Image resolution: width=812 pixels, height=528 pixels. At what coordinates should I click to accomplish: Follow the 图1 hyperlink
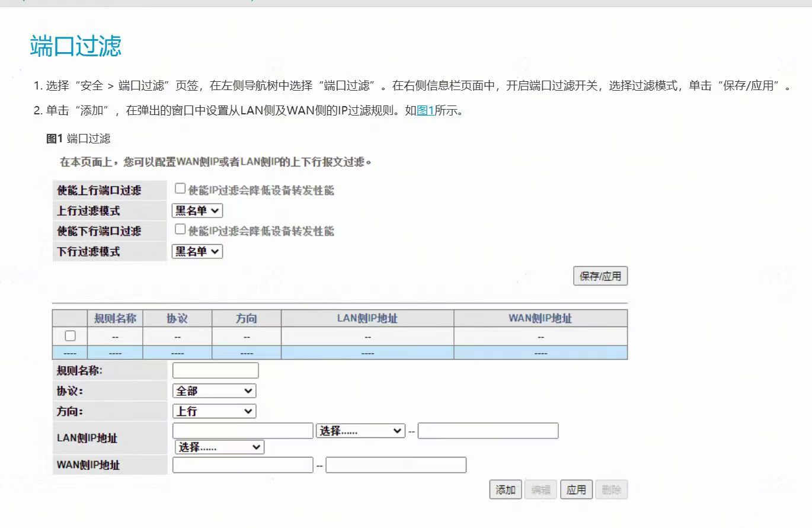click(x=426, y=111)
